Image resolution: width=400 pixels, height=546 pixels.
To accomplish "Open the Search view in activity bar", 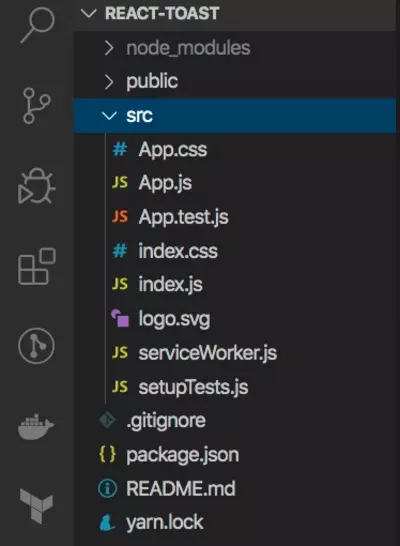I will click(38, 25).
